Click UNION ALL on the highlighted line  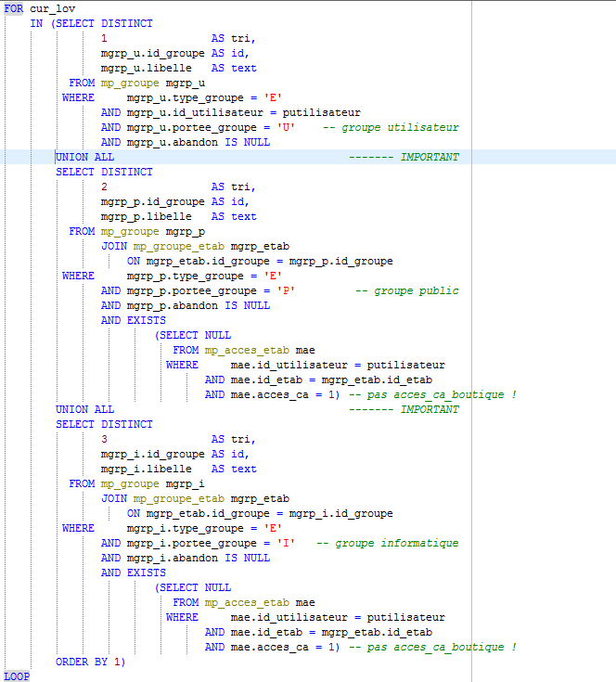84,157
